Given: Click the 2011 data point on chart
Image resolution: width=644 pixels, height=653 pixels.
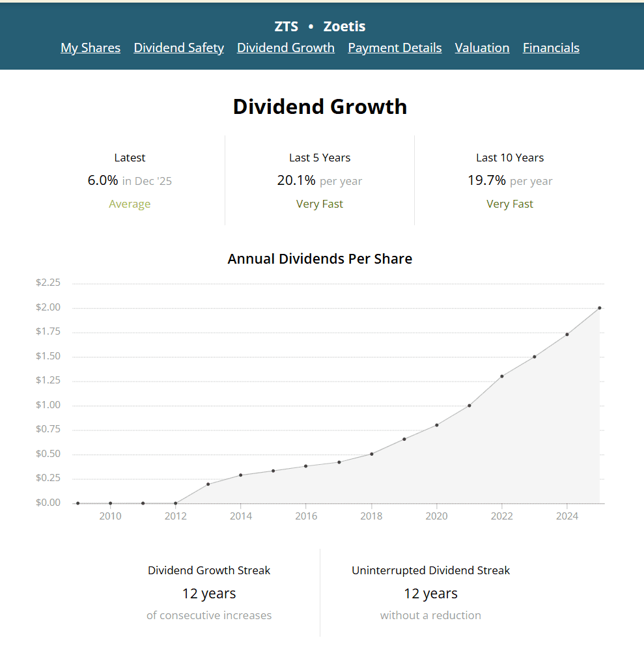Looking at the screenshot, I should click(x=143, y=503).
